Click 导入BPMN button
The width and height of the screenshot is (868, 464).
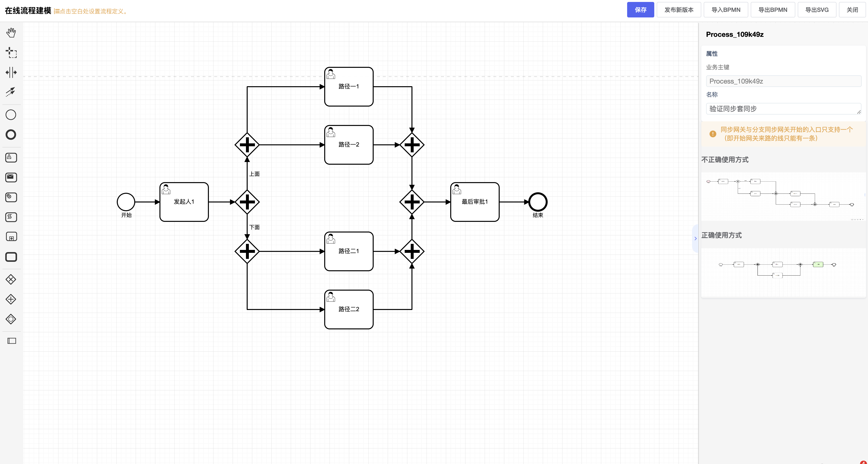726,10
